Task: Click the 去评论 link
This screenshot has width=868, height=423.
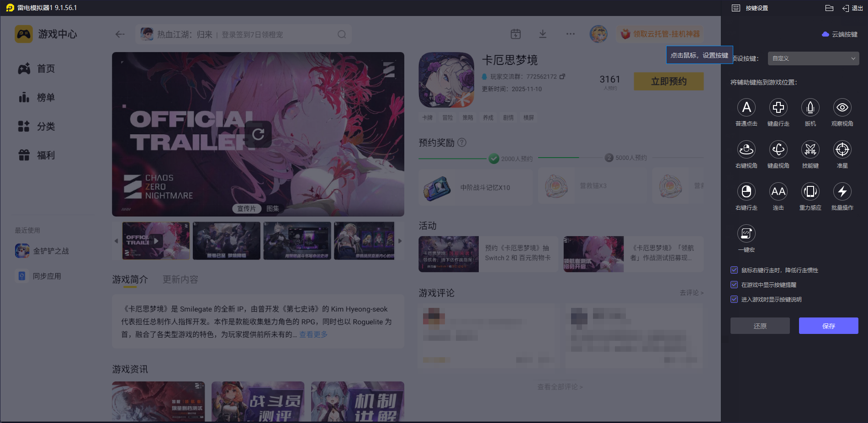Action: click(692, 292)
